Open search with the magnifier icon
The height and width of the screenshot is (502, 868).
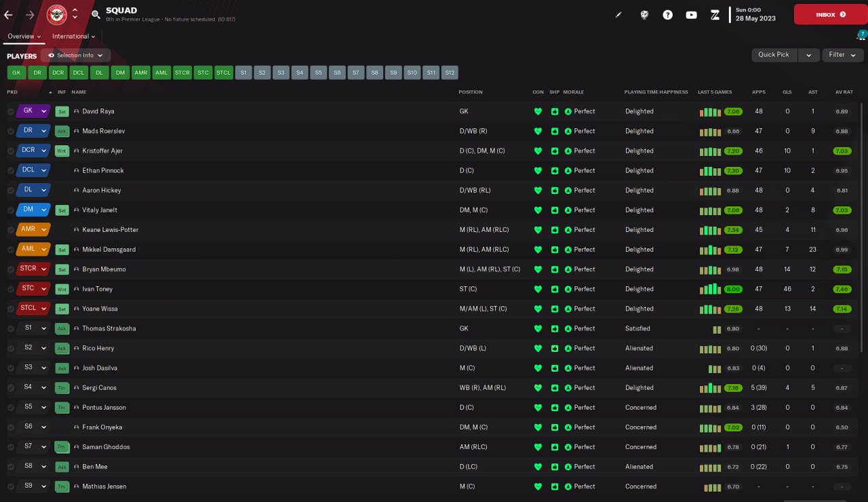point(96,14)
